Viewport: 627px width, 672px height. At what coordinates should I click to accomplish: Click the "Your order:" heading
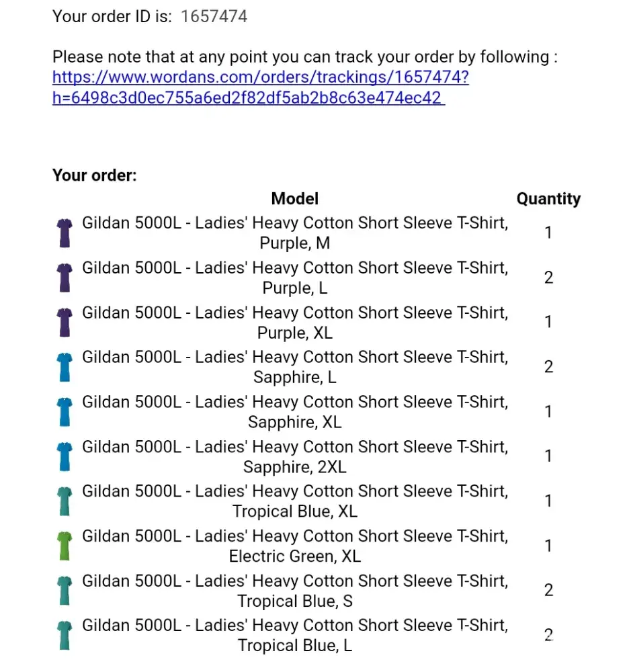click(95, 175)
